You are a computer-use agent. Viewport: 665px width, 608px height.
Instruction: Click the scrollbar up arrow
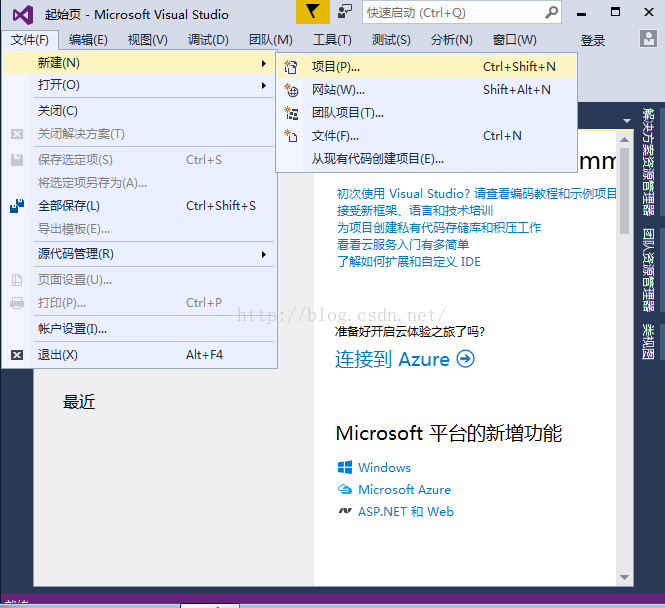624,139
